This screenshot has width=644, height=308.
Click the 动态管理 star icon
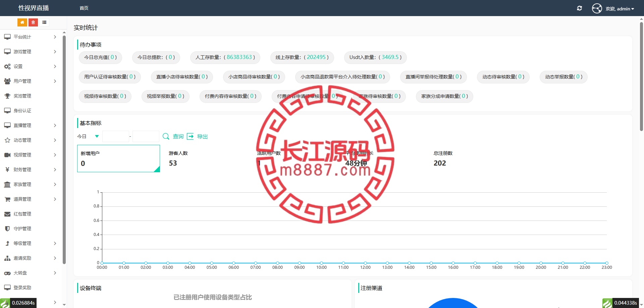(7, 140)
